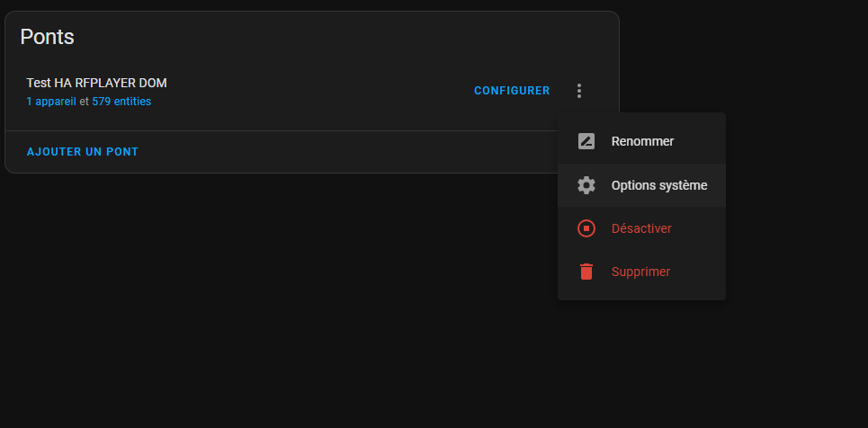This screenshot has height=428, width=868.
Task: Choose Options système from the menu
Action: pyautogui.click(x=641, y=185)
